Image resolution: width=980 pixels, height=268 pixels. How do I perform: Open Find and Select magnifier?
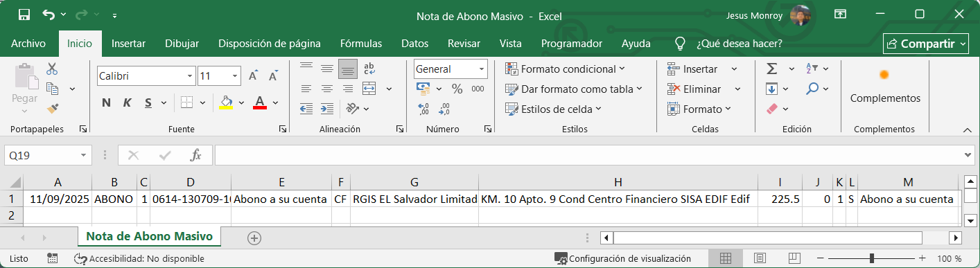point(812,89)
